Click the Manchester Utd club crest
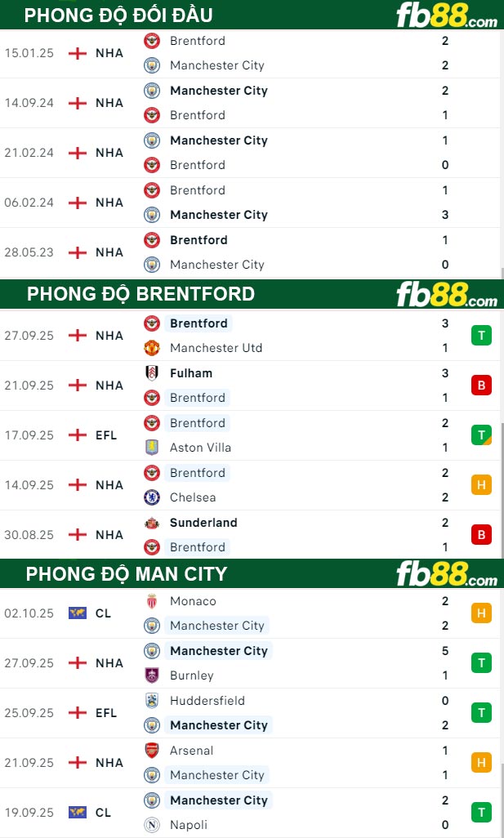 click(x=152, y=348)
